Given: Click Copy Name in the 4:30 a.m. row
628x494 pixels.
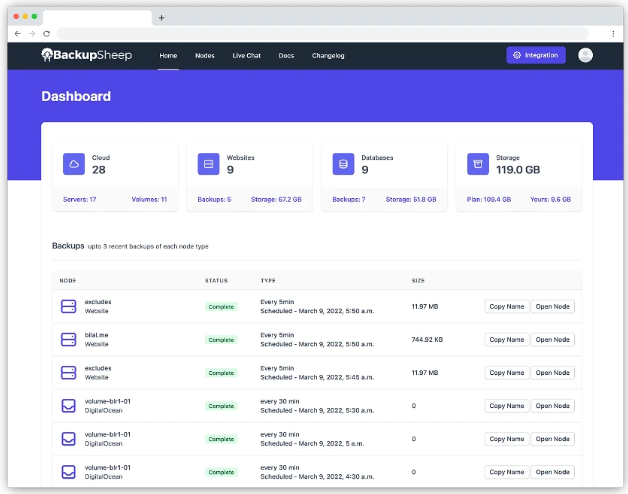Looking at the screenshot, I should pos(507,472).
